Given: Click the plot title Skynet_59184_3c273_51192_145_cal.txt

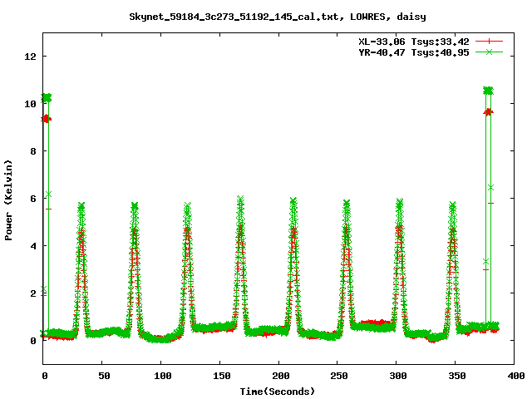Looking at the screenshot, I should (x=234, y=17).
